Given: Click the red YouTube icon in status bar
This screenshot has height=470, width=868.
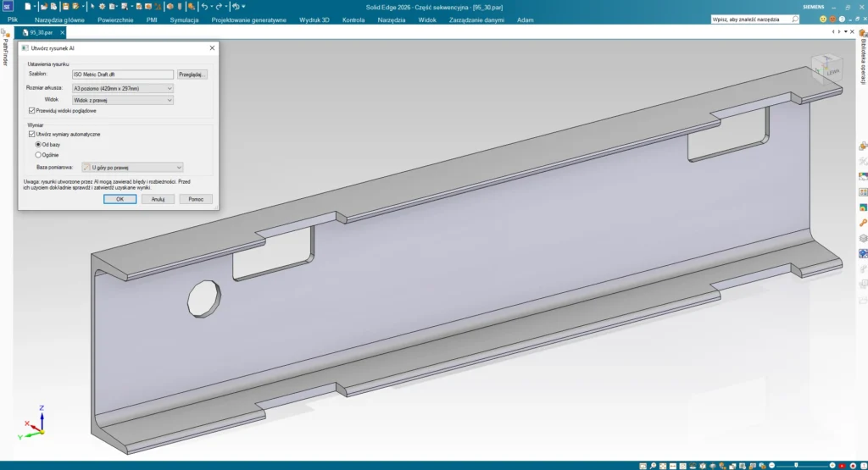Looking at the screenshot, I should click(841, 465).
